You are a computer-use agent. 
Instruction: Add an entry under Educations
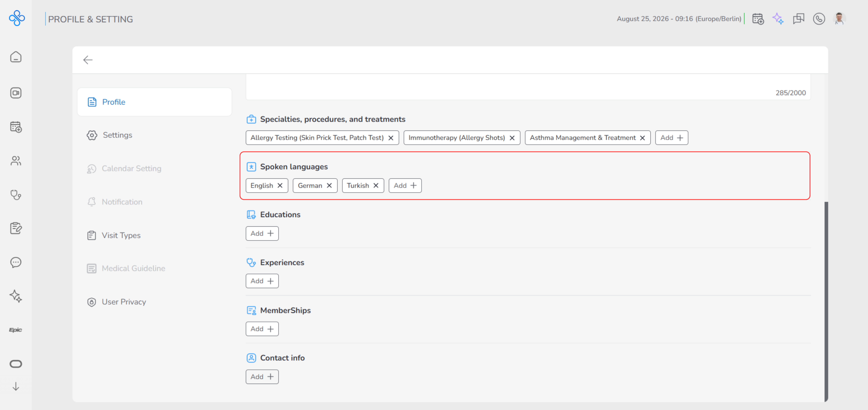pos(262,233)
